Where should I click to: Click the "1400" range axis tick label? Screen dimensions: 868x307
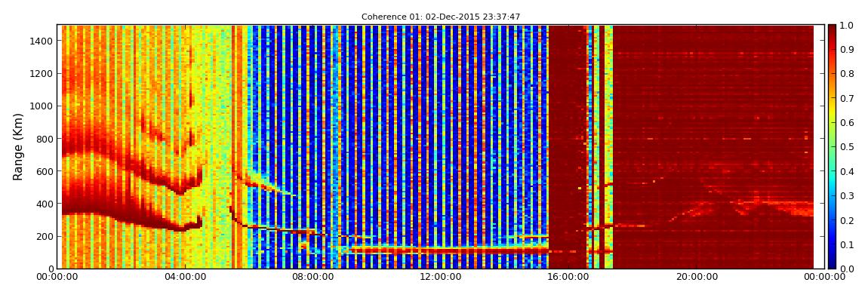[x=42, y=41]
